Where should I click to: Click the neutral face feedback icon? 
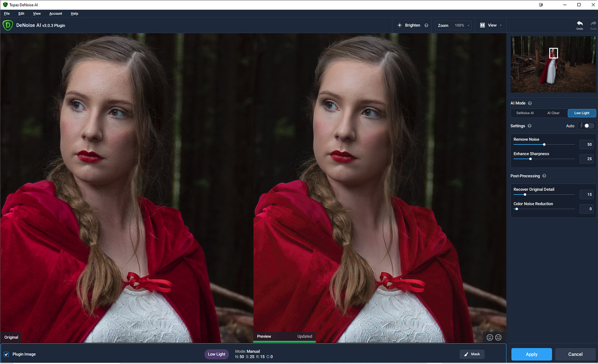coord(498,337)
